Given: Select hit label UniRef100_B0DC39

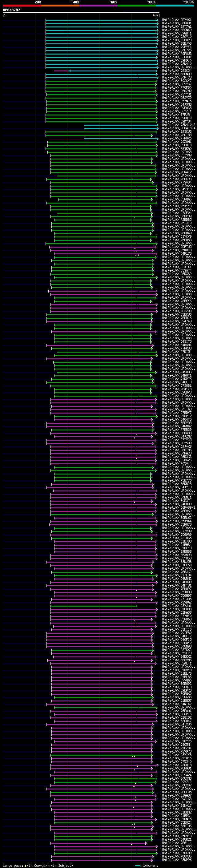Looking at the screenshot, I should 177,216.
